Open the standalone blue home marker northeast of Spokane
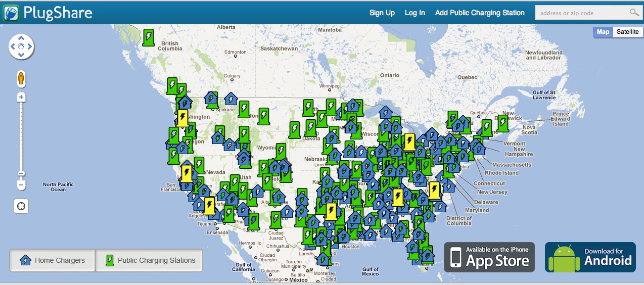This screenshot has width=644, height=285. [231, 99]
